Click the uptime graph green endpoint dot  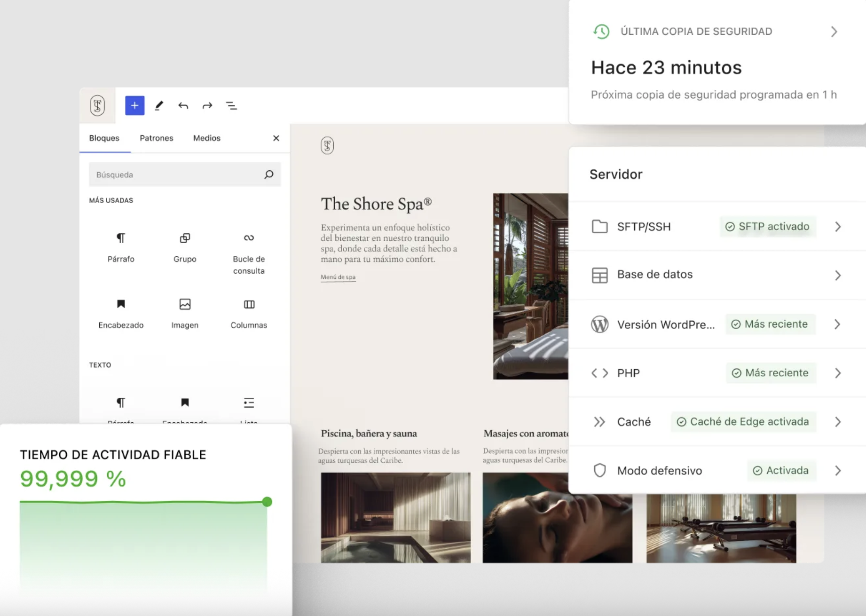point(267,502)
